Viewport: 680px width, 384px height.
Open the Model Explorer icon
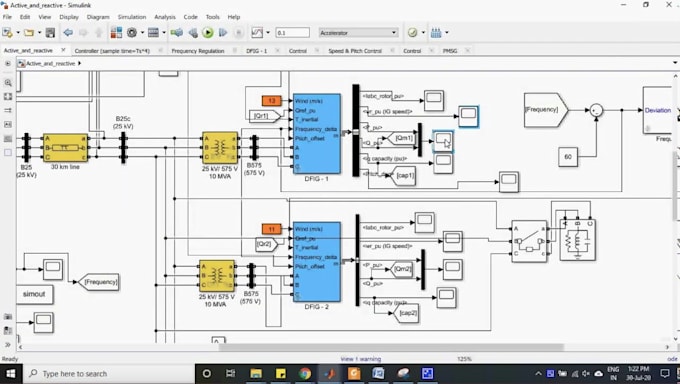pos(153,33)
